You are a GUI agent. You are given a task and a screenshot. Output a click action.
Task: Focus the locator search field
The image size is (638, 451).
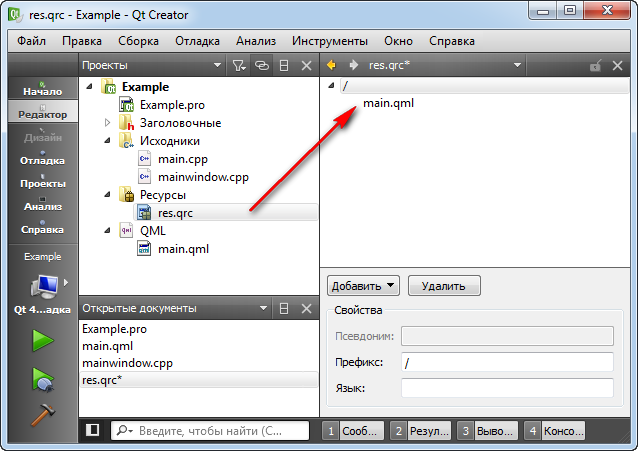tap(210, 430)
